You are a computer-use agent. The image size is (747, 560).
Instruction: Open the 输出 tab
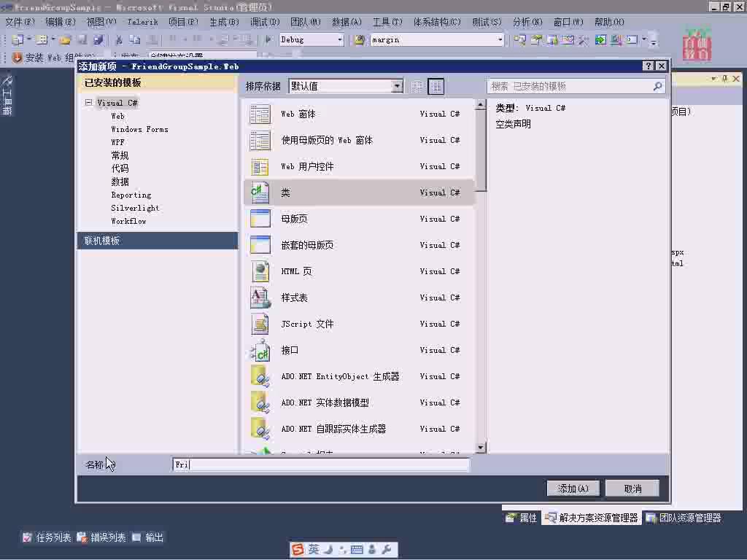pyautogui.click(x=147, y=537)
